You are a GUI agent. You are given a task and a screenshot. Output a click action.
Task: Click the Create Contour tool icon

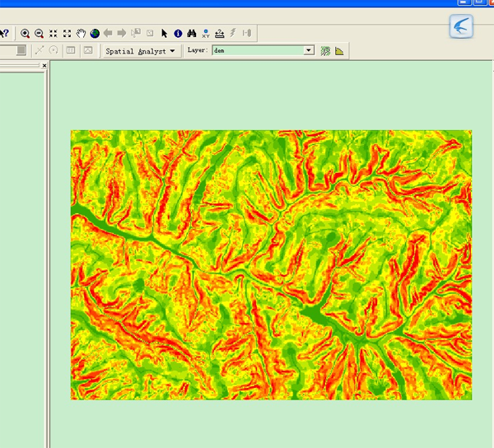coord(325,51)
